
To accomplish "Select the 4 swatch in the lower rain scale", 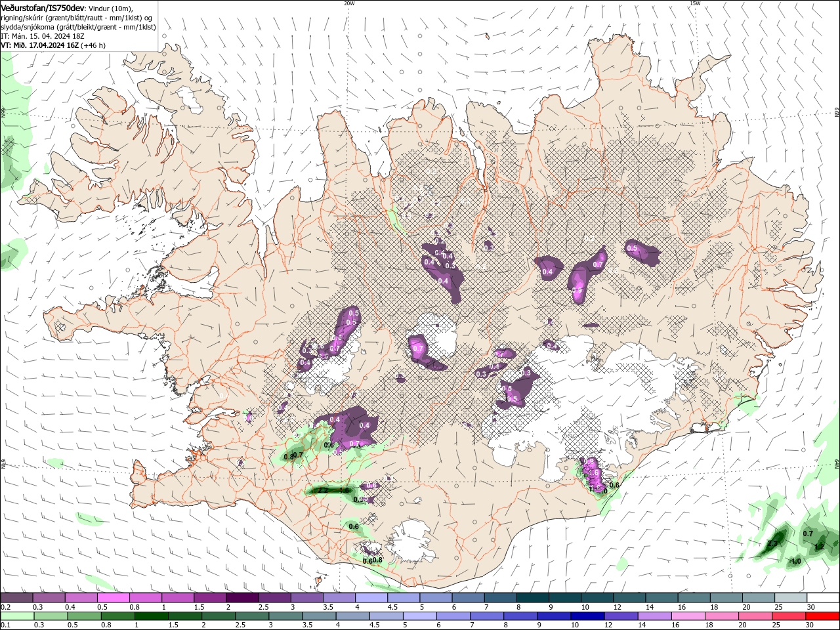I will (352, 616).
